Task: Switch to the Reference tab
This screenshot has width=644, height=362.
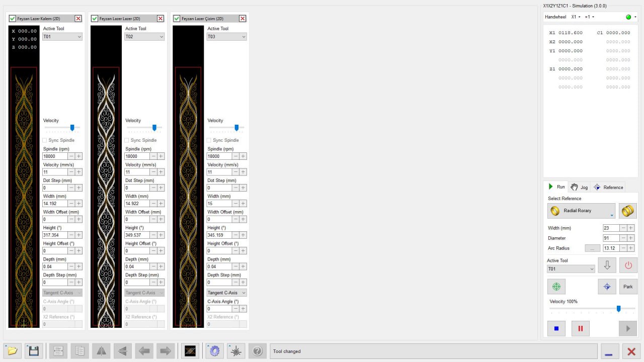Action: [608, 187]
